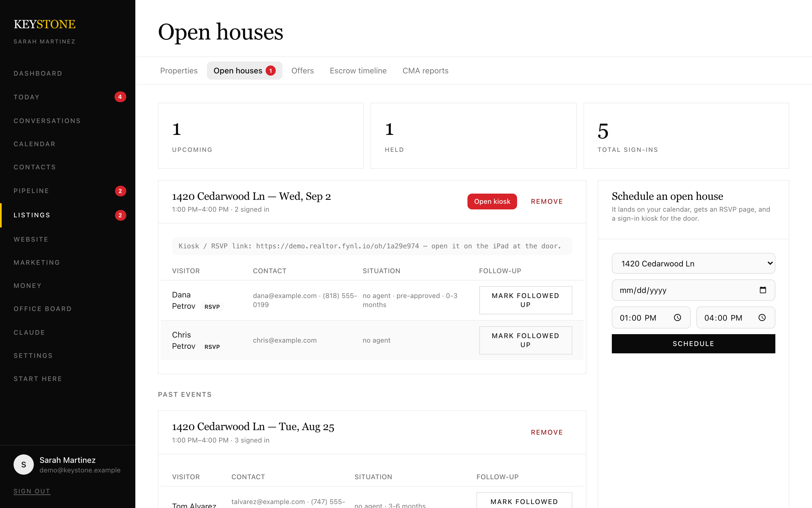This screenshot has width=812, height=508.
Task: Switch to the Properties tab
Action: [x=179, y=71]
